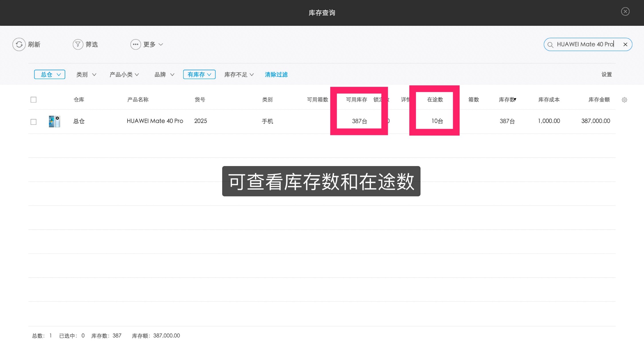Open column settings gear icon in table header
644x345 pixels.
tap(624, 100)
